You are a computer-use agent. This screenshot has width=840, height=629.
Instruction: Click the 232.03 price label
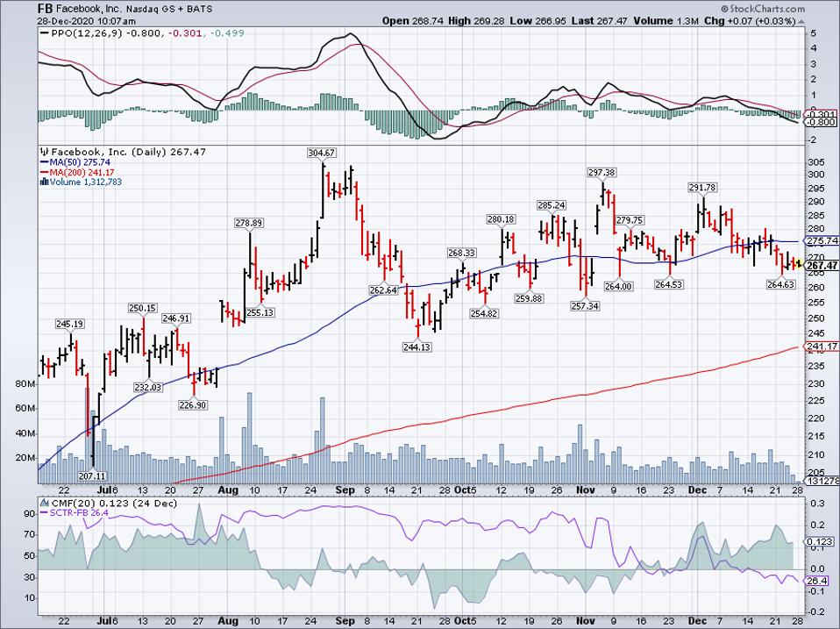[148, 388]
